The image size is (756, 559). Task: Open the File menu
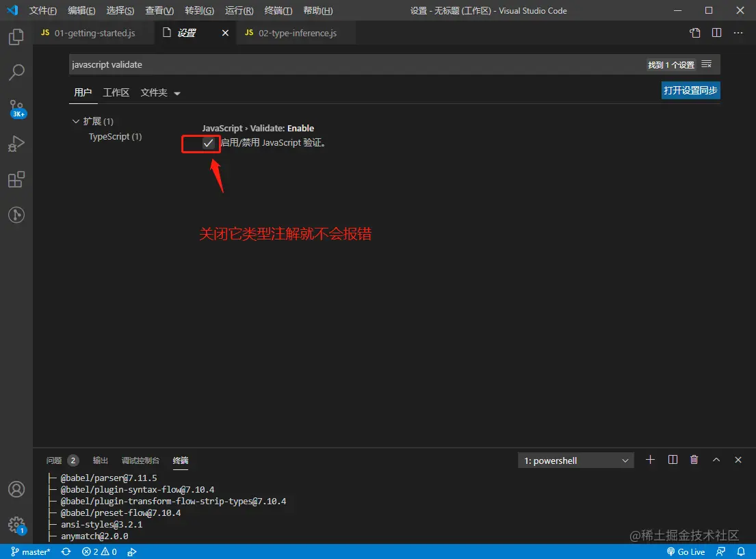point(42,11)
